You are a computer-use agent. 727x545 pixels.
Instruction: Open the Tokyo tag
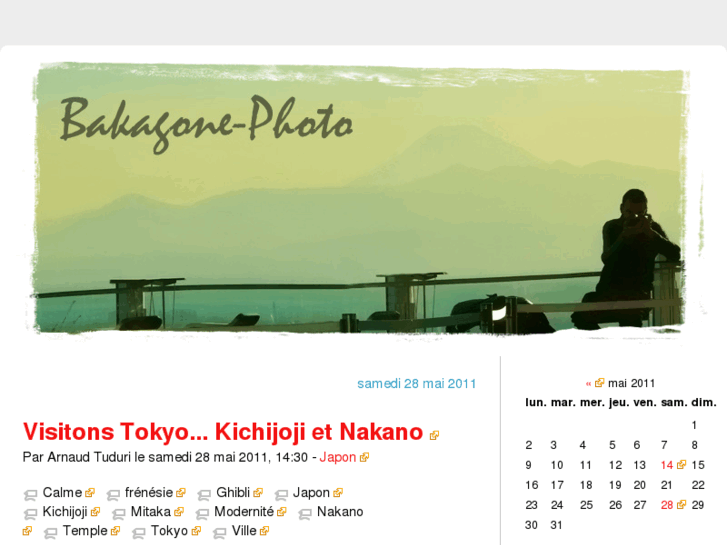(169, 531)
